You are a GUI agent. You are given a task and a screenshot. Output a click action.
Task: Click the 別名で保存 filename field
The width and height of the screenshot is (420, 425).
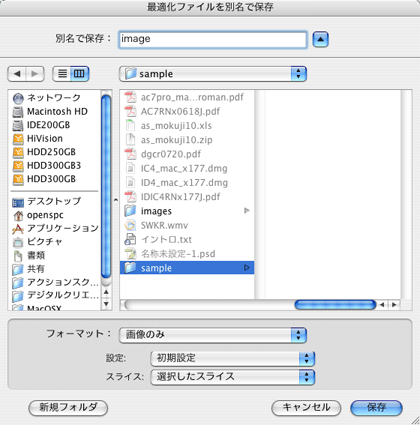click(213, 40)
